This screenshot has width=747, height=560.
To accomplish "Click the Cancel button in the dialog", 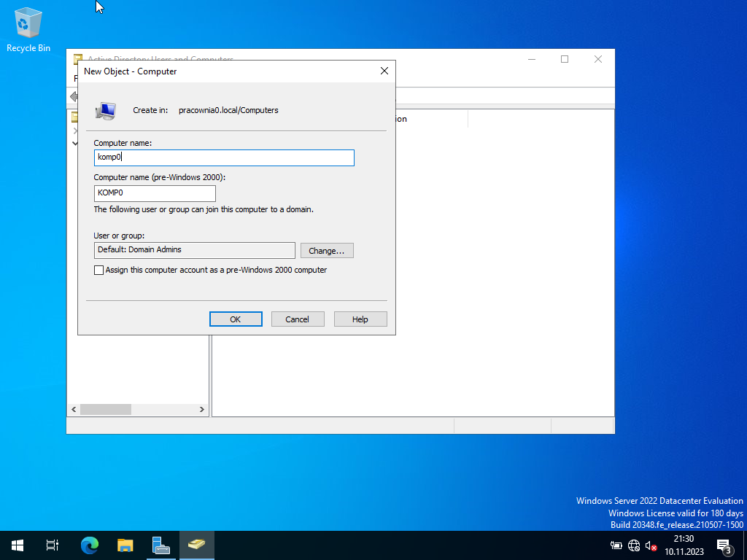I will pos(298,319).
